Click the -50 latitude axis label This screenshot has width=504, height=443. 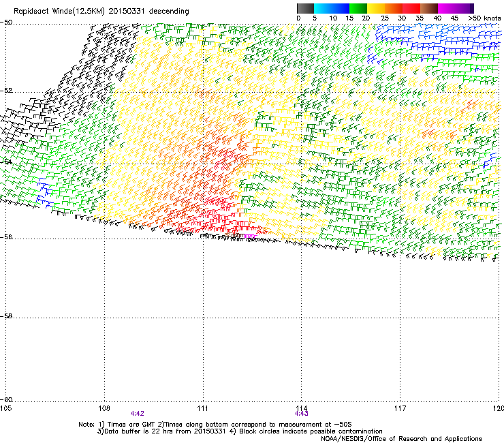point(6,22)
